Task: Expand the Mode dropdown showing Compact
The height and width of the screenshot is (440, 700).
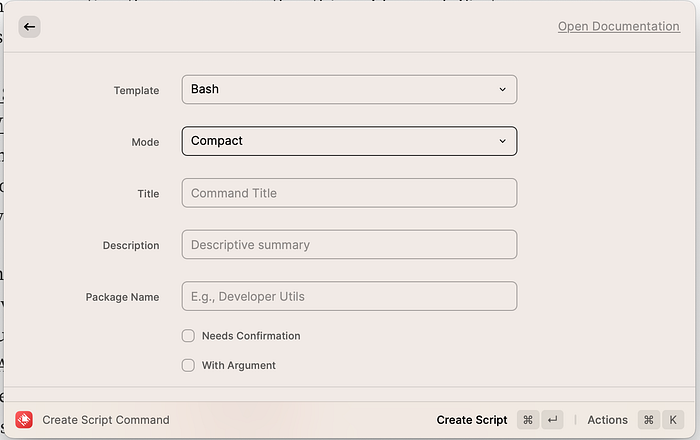Action: (x=349, y=141)
